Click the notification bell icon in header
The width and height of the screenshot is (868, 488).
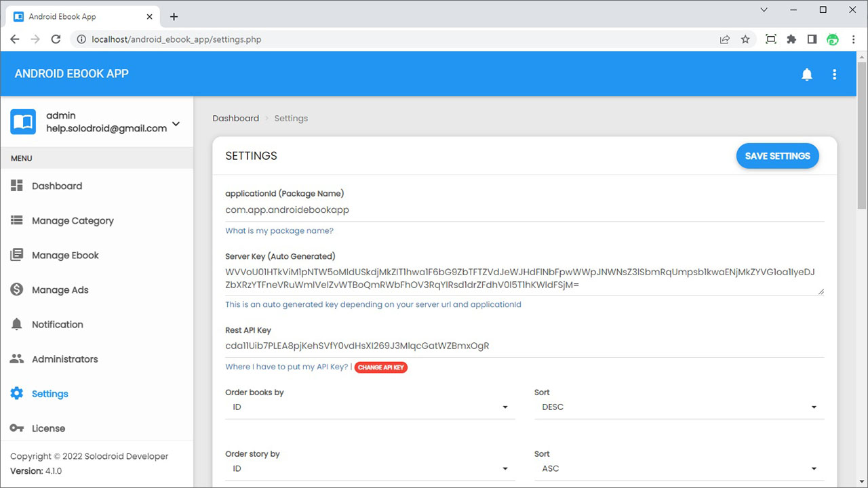pyautogui.click(x=807, y=75)
